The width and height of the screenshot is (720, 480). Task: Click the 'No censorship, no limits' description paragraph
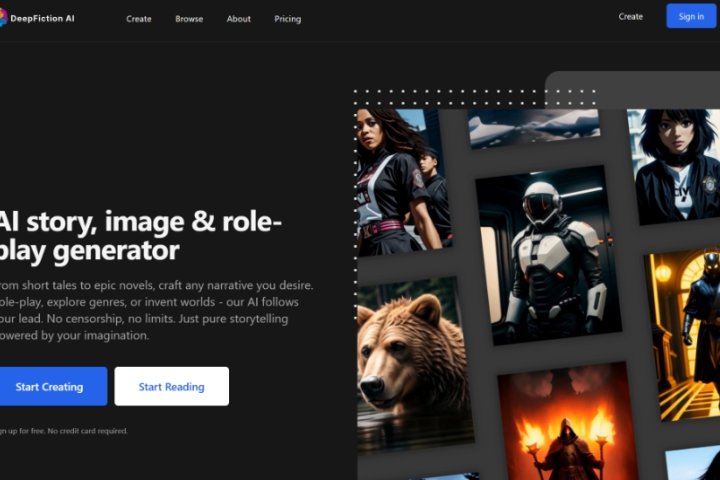click(x=156, y=310)
